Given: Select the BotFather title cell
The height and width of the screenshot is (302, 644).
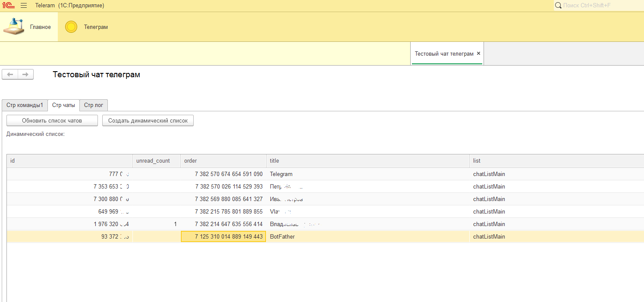Looking at the screenshot, I should pos(368,236).
